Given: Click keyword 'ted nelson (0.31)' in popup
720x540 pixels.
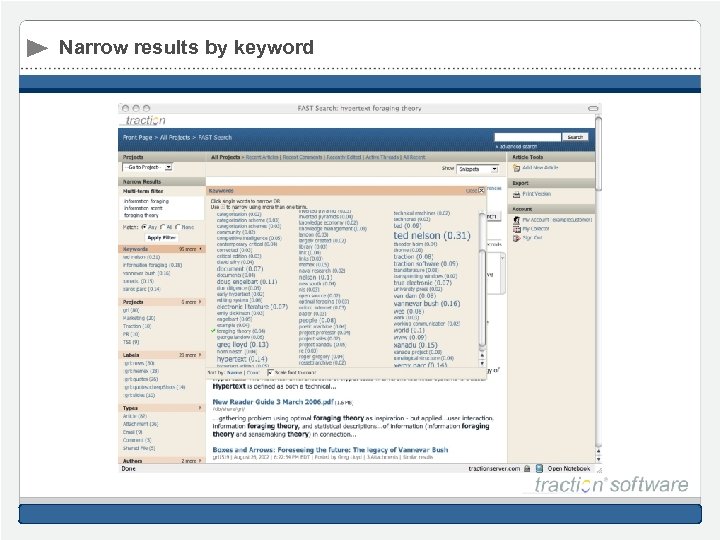Looking at the screenshot, I should pos(432,236).
